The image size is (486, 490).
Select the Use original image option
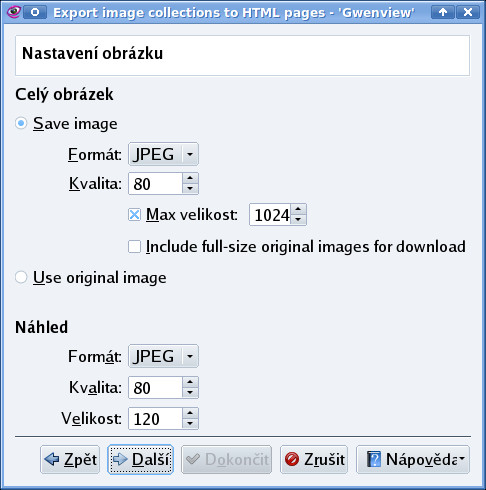(x=21, y=277)
